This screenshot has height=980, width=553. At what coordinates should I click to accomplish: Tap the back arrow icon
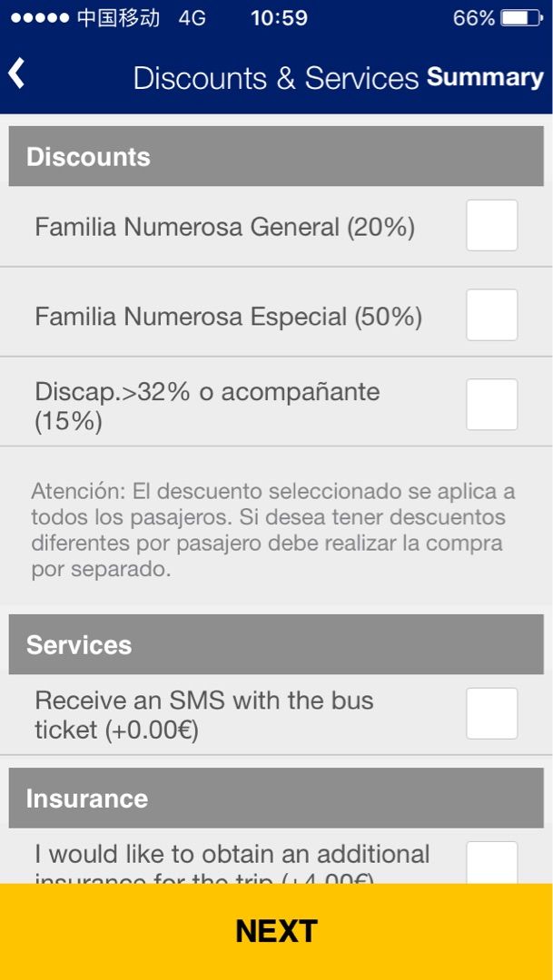17,73
